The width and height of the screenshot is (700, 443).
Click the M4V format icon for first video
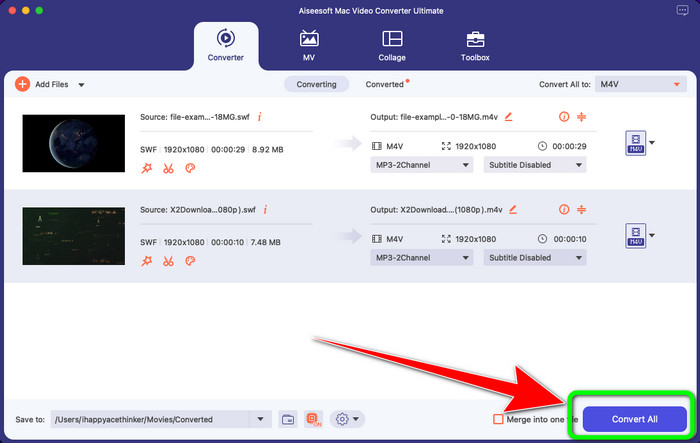click(x=634, y=142)
